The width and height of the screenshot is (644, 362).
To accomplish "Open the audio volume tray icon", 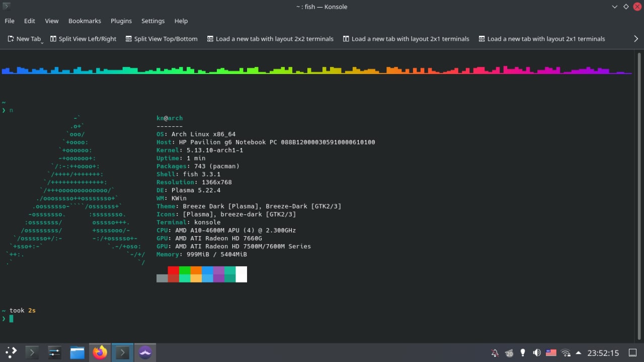I will (x=537, y=353).
